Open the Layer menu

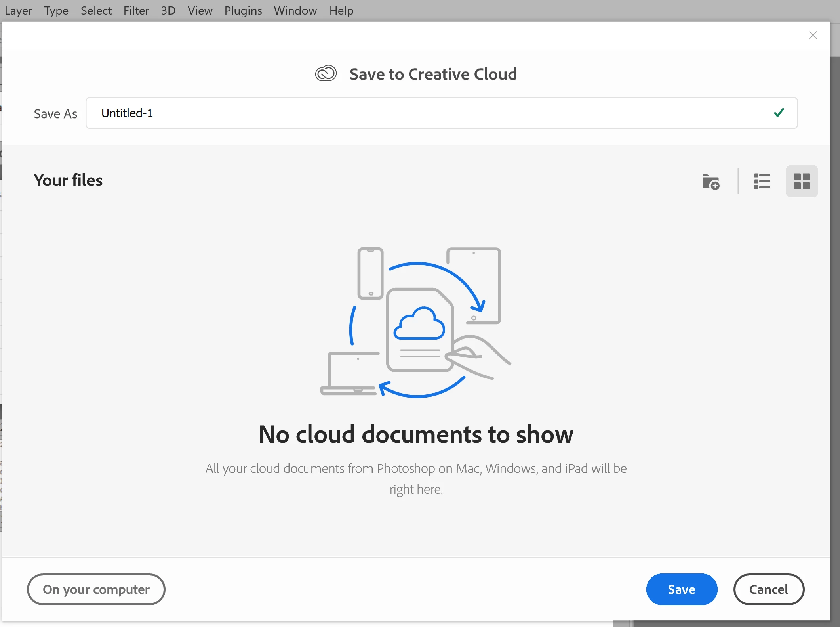tap(18, 11)
